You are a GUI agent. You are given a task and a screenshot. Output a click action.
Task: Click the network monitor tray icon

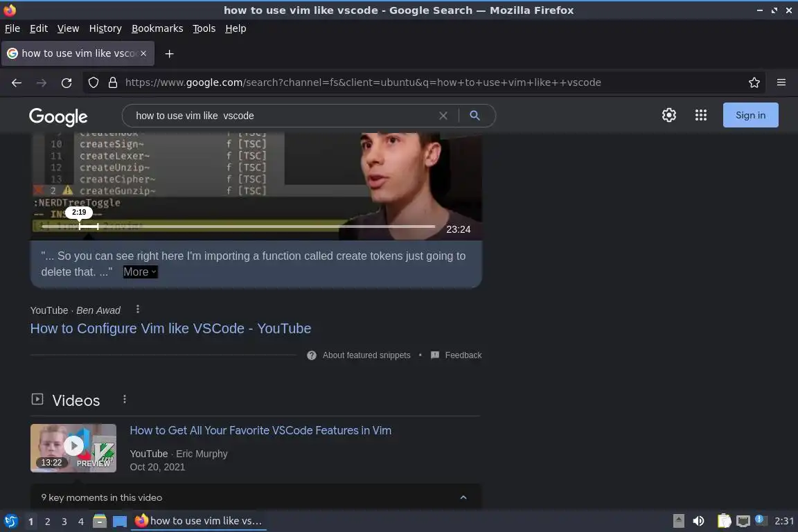(x=743, y=521)
